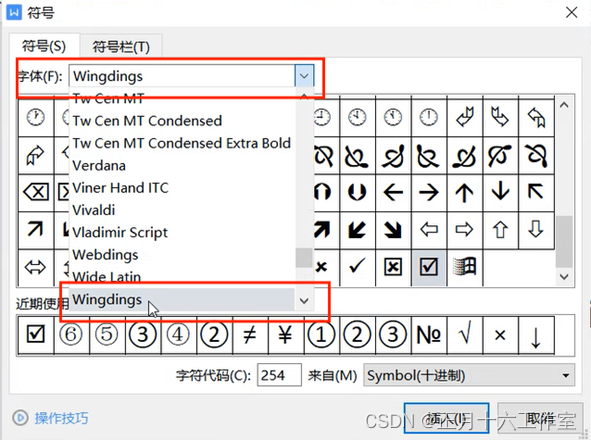Click the symbol grid scrollbar up arrow

point(564,105)
